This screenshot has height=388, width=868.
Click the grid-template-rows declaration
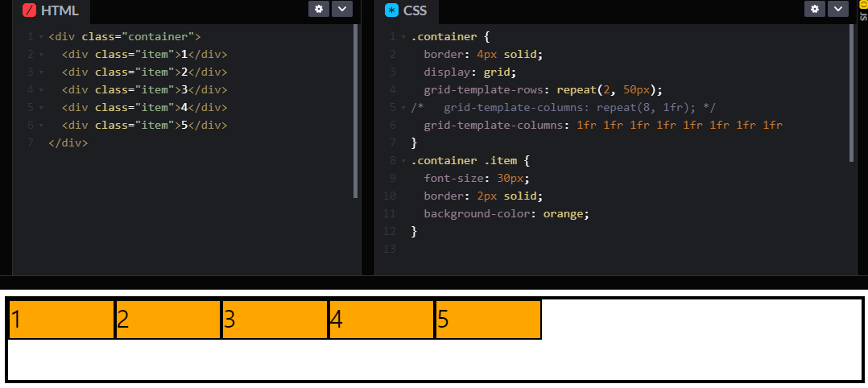pos(543,90)
